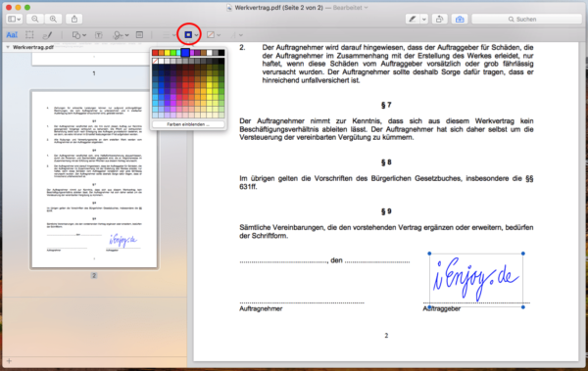The image size is (588, 371).
Task: Select the page 2 thumbnail
Action: (x=94, y=179)
